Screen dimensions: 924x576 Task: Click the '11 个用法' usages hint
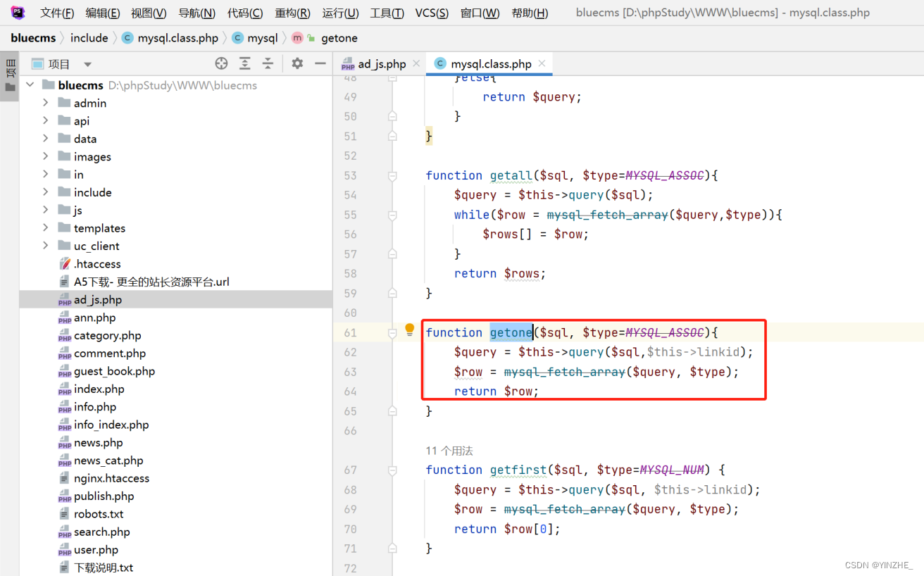point(449,451)
